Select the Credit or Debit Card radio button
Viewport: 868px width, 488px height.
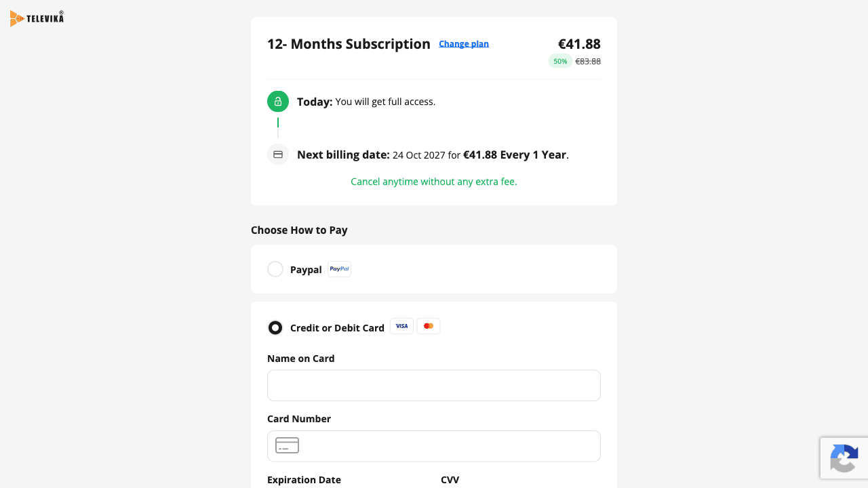(x=275, y=328)
